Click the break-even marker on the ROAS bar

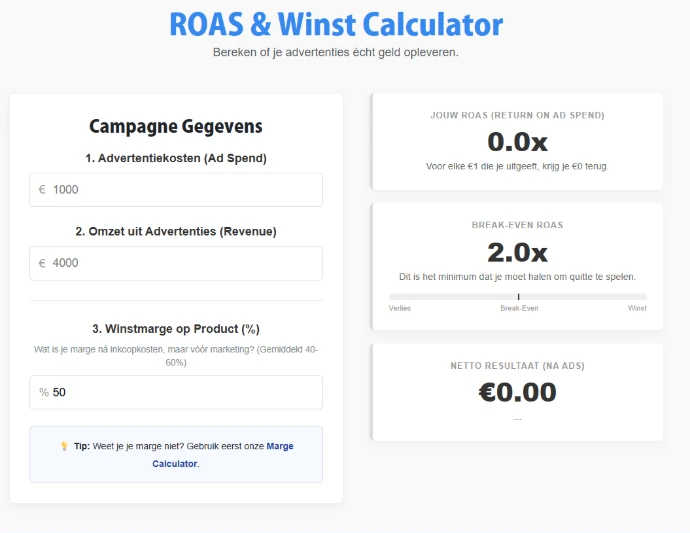click(518, 296)
